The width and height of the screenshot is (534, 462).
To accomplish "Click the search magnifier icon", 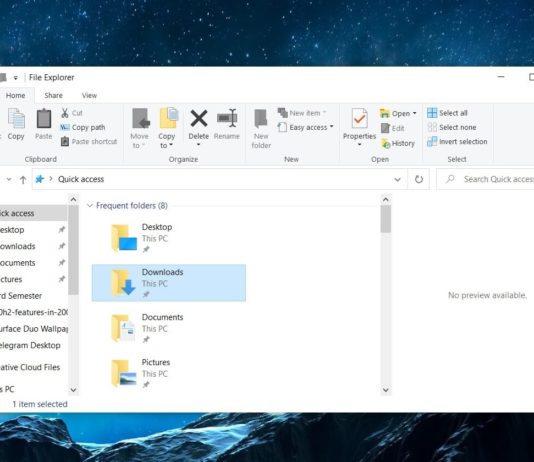I will tap(450, 179).
